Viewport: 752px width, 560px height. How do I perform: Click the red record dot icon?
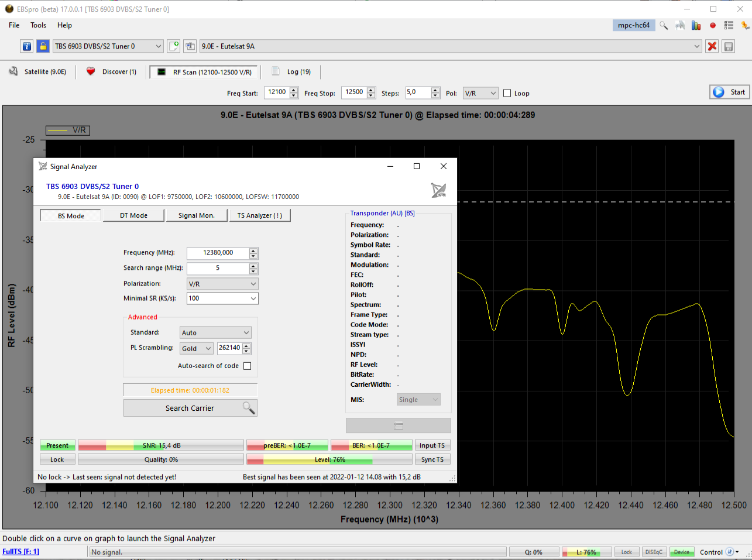click(x=713, y=25)
